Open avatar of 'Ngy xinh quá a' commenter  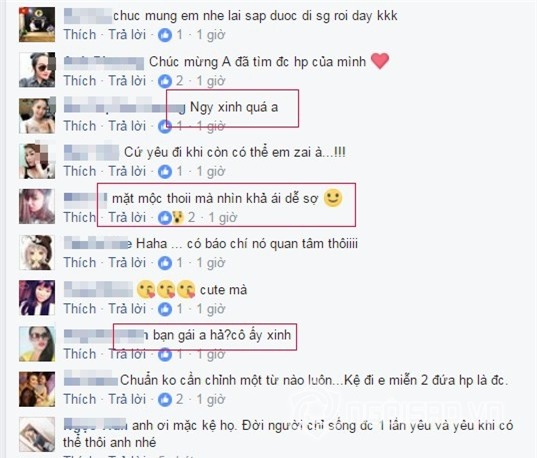pos(37,116)
